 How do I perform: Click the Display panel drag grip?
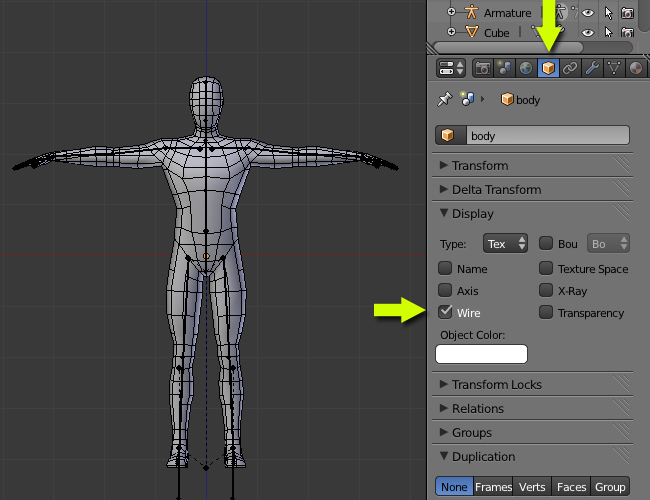621,213
